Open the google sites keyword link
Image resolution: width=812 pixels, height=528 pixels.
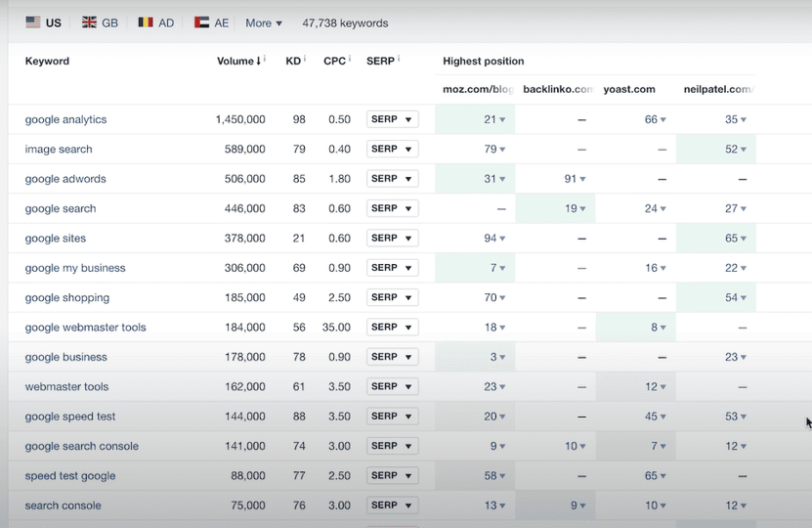point(56,238)
